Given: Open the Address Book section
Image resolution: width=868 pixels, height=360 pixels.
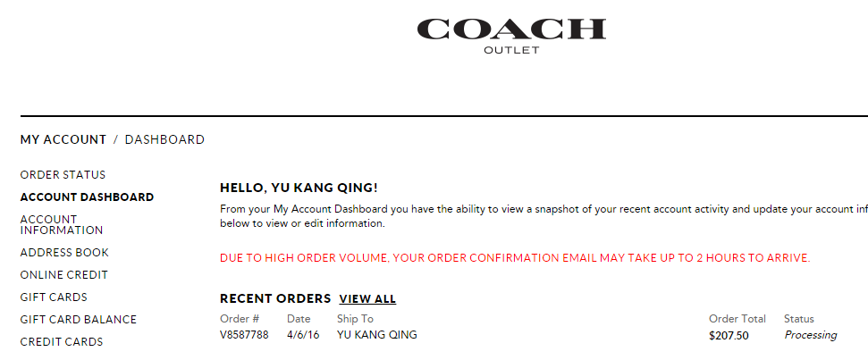Looking at the screenshot, I should click(64, 253).
